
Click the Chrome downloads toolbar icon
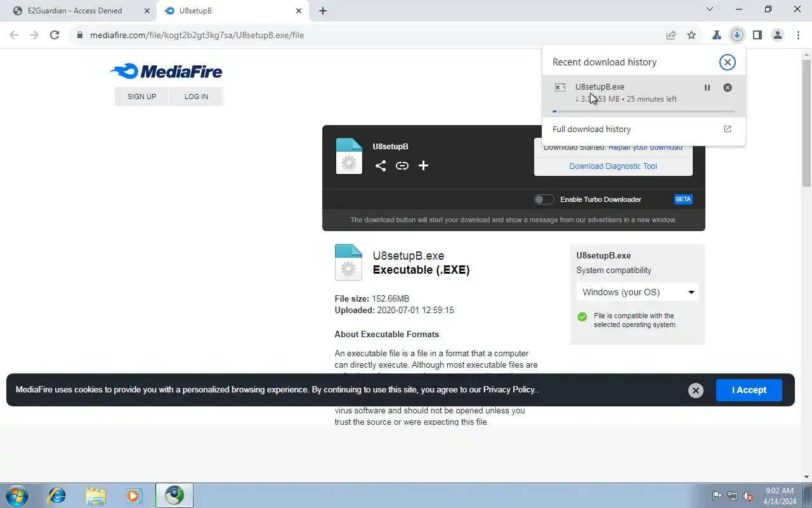coord(737,35)
